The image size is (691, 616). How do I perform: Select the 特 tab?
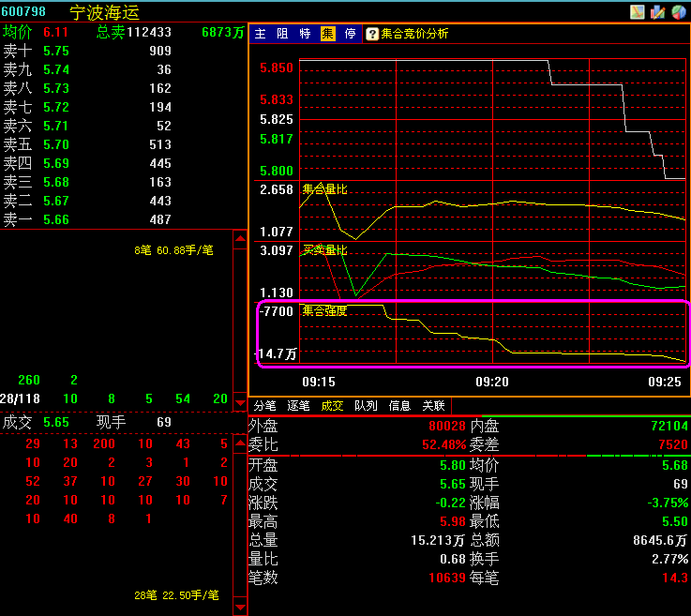[x=305, y=34]
